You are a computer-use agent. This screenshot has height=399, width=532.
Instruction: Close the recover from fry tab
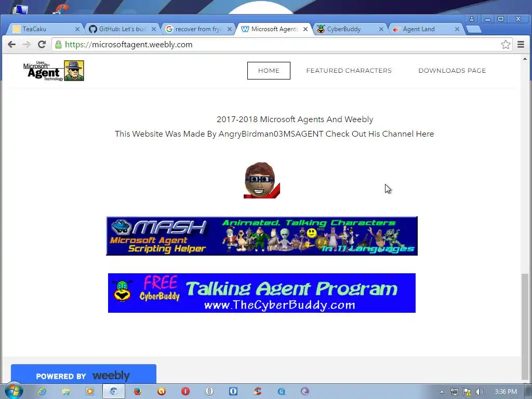[230, 29]
